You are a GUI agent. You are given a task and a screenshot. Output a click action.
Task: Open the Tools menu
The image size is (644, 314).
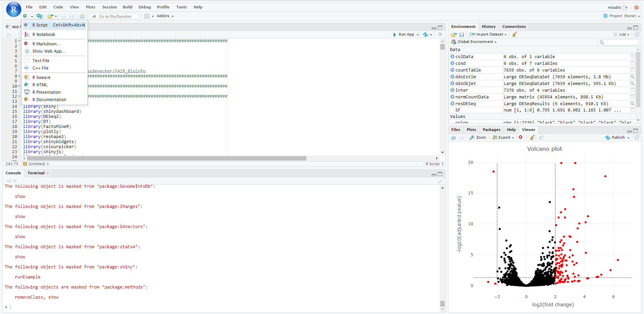(x=181, y=7)
